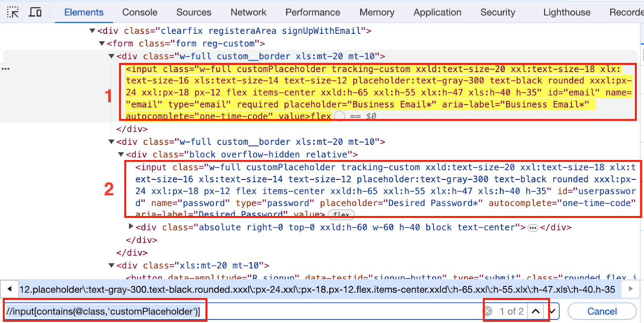Select the highlighted email input element line
644x323 pixels.
(378, 93)
